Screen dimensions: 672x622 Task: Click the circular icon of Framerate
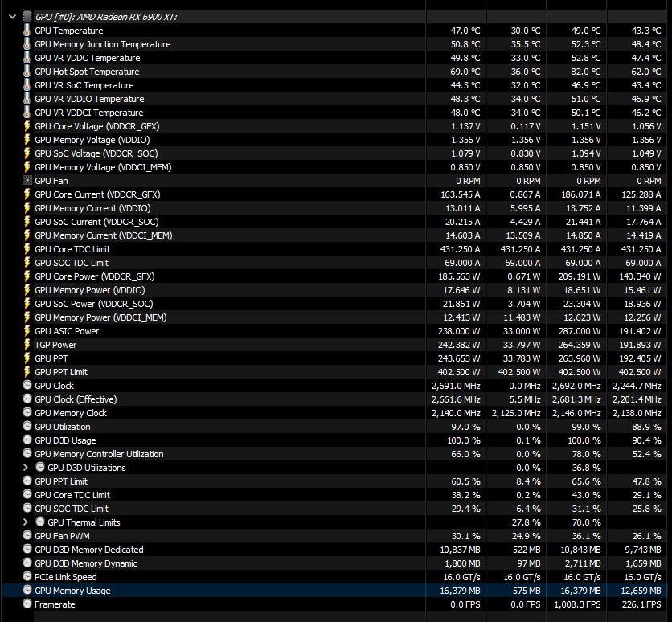point(27,604)
